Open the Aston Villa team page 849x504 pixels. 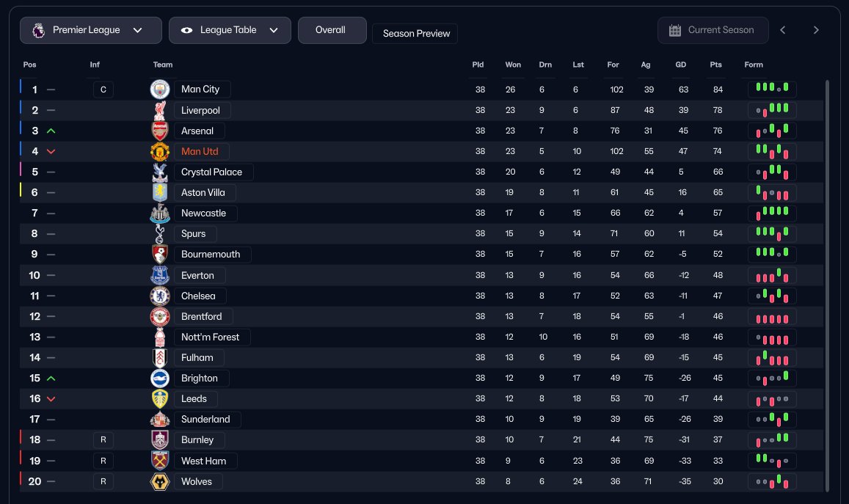pos(204,193)
